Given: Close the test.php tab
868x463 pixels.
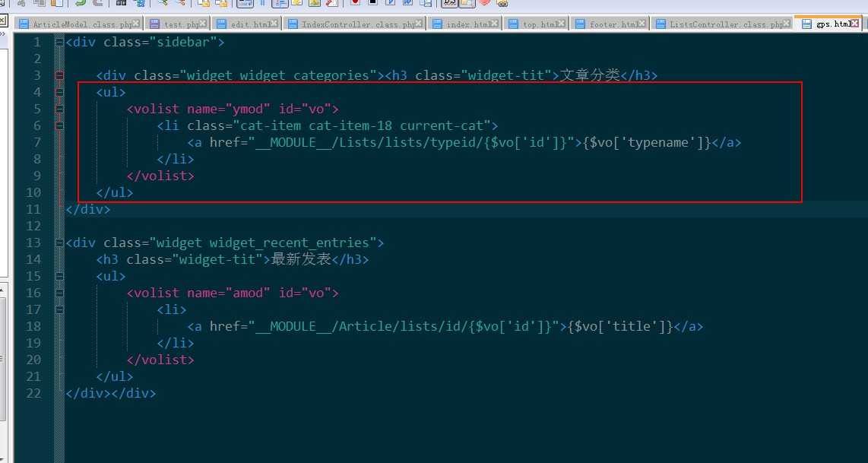Looking at the screenshot, I should click(203, 24).
